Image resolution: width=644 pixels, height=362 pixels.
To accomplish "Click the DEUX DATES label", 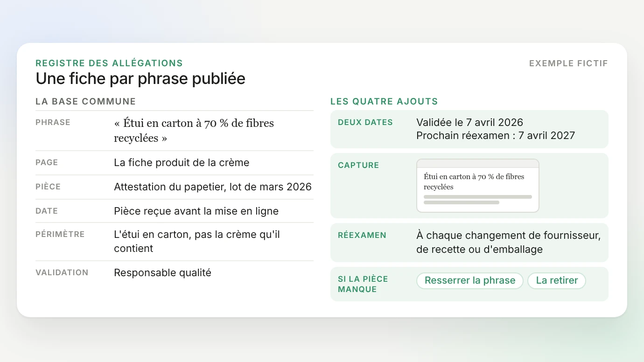I will click(365, 123).
